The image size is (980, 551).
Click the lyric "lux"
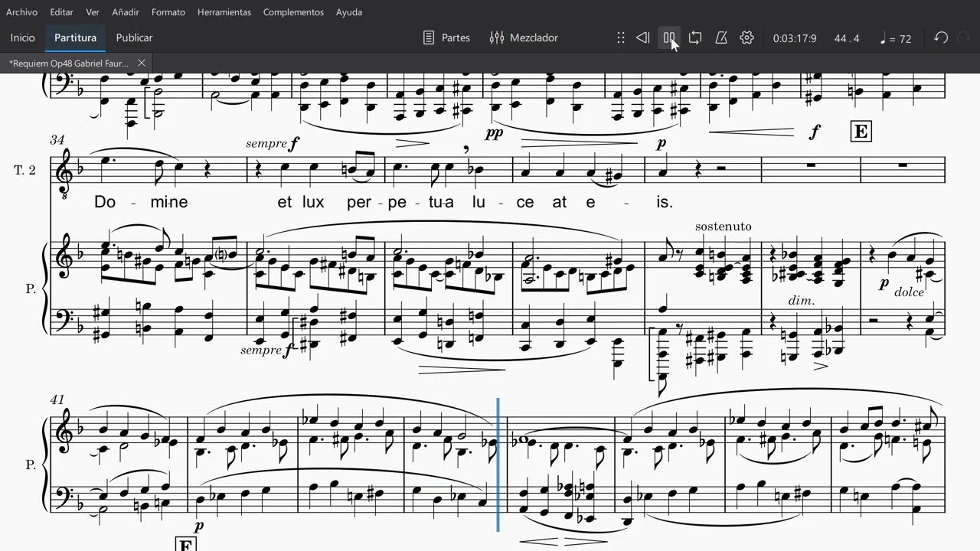(312, 202)
